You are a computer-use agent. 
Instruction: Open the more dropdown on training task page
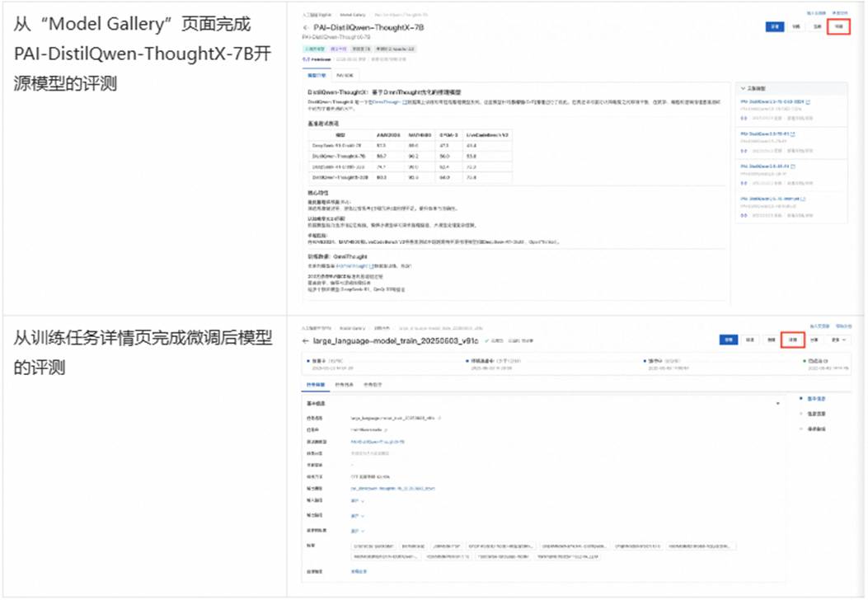click(838, 340)
